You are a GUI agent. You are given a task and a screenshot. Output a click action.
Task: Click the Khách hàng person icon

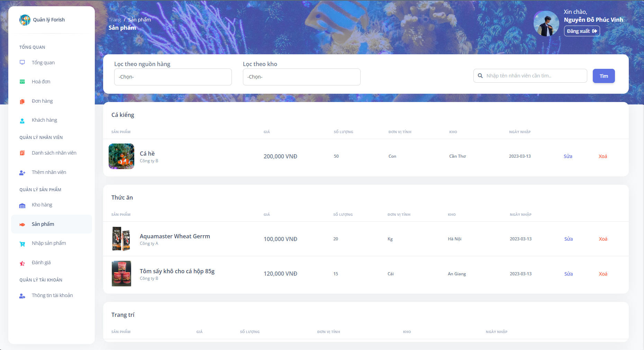coord(22,121)
